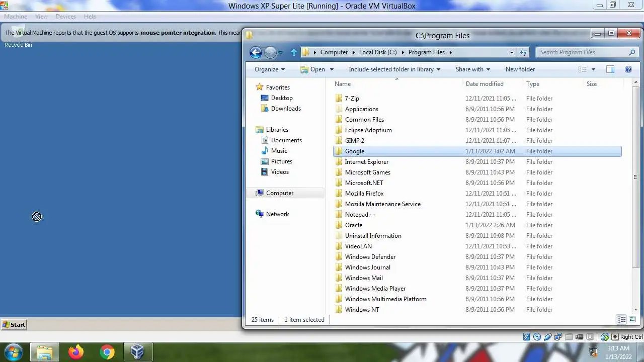The image size is (644, 362).
Task: Open the address bar previous locations dropdown
Action: (x=512, y=52)
